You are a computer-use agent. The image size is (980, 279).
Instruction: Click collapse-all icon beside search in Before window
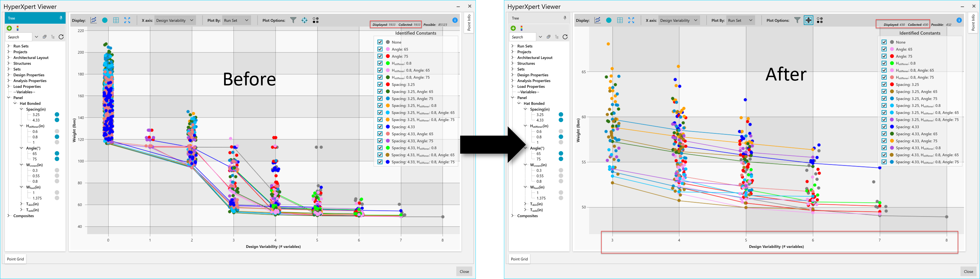[x=45, y=37]
